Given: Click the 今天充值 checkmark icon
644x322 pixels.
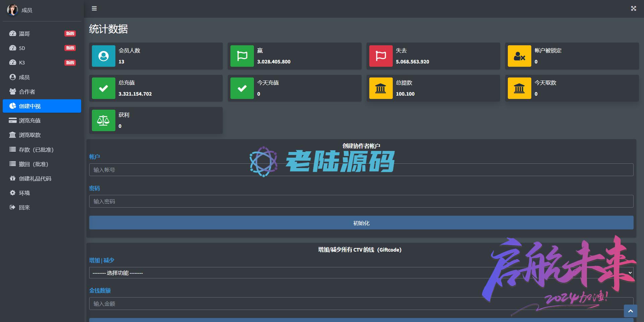Looking at the screenshot, I should tap(242, 88).
